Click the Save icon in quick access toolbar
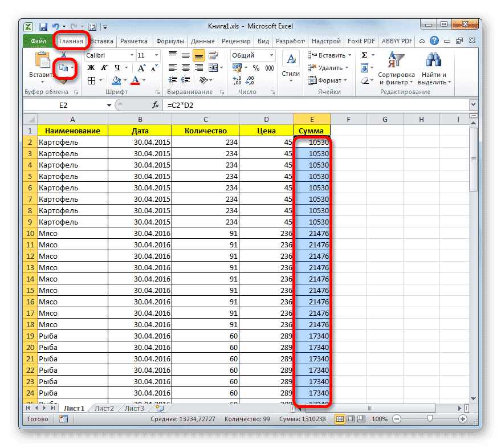 43,26
